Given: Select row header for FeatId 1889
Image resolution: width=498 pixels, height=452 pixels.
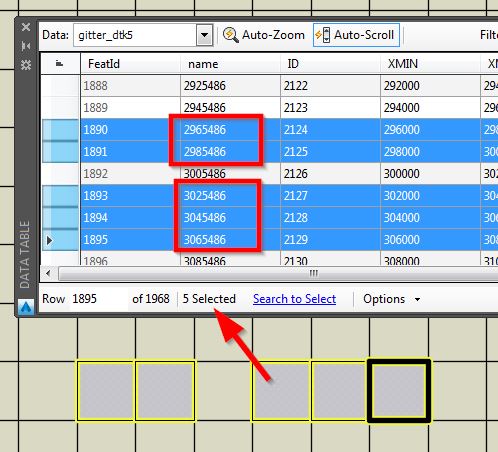Looking at the screenshot, I should 60,108.
